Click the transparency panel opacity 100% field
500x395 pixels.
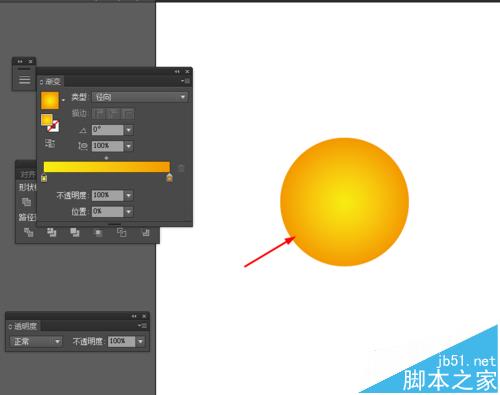tap(121, 341)
